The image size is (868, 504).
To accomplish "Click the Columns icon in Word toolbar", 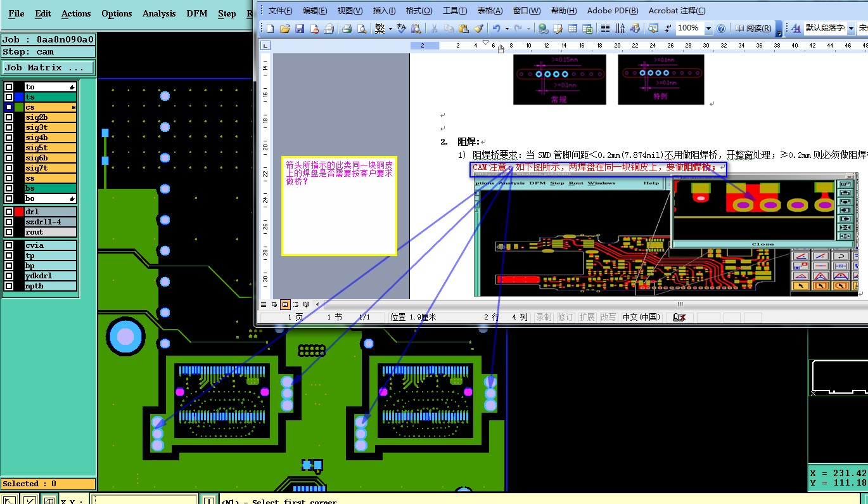I will (x=605, y=29).
